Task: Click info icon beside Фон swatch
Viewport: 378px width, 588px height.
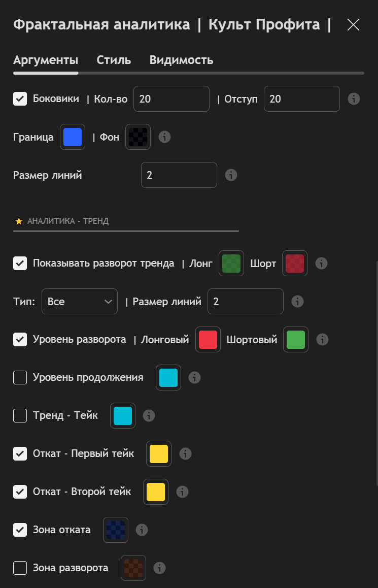Action: click(164, 137)
